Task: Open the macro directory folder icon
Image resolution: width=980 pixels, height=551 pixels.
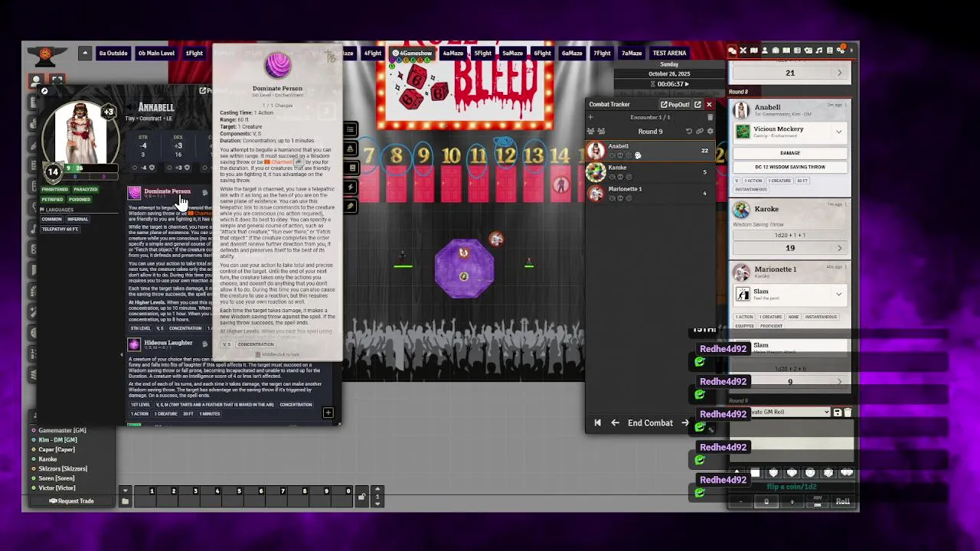Action: click(125, 501)
